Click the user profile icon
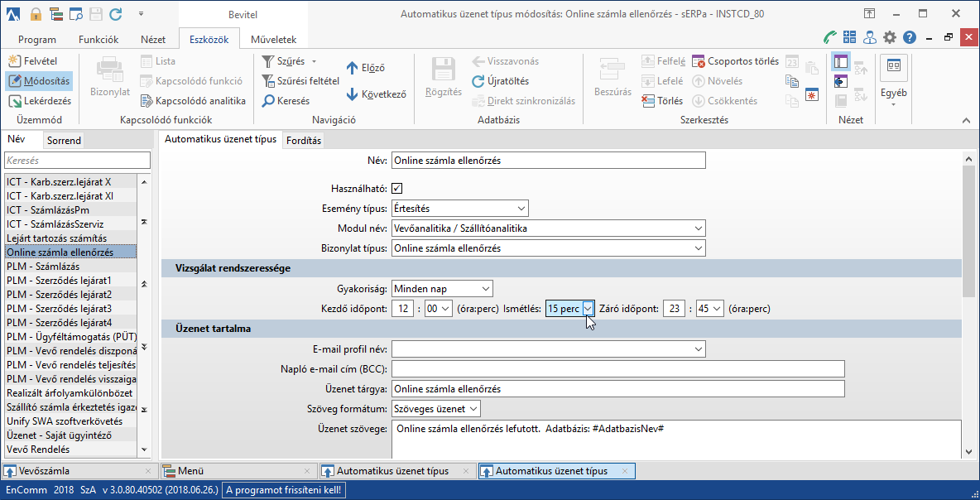 pyautogui.click(x=869, y=37)
